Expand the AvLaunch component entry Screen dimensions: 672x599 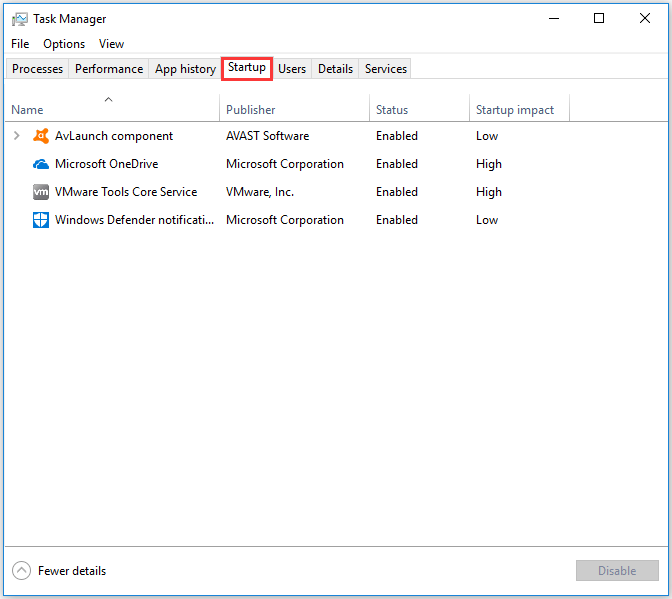17,136
